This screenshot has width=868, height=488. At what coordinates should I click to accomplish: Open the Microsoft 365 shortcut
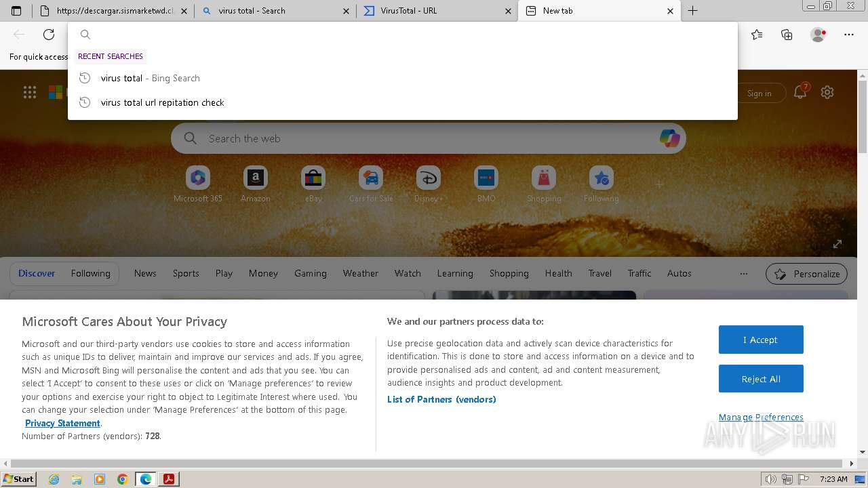pyautogui.click(x=198, y=184)
